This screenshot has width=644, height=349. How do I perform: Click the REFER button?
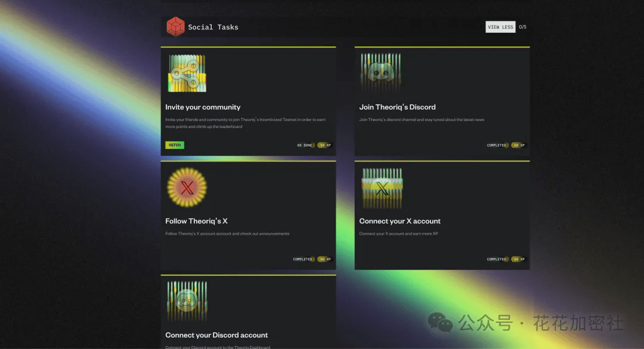coord(175,145)
